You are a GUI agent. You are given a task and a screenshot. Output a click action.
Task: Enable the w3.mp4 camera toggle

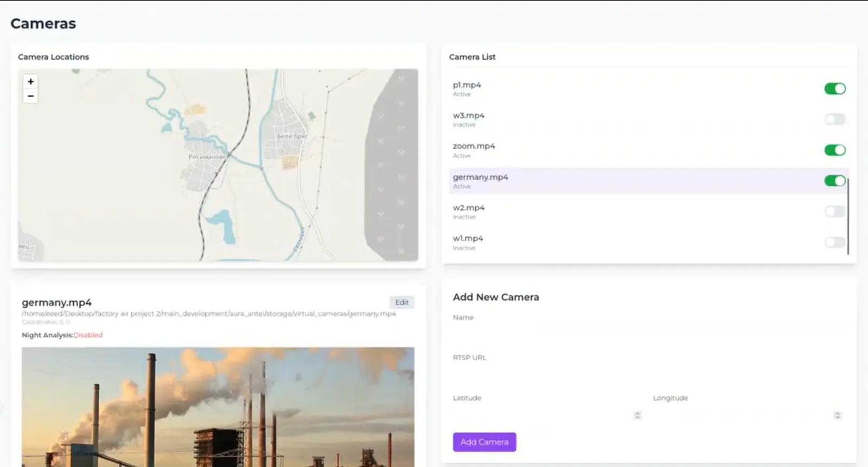[x=835, y=119]
